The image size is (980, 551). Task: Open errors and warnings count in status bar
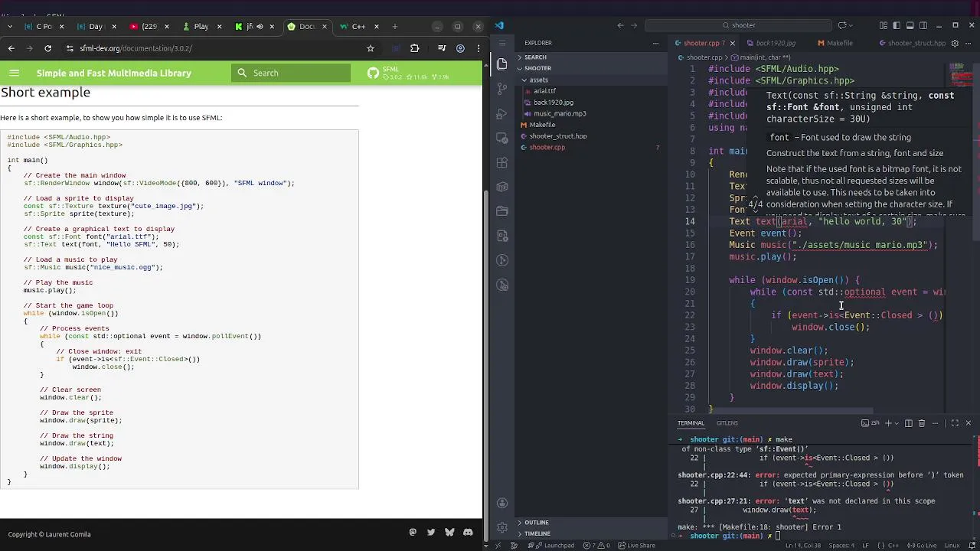pos(596,546)
